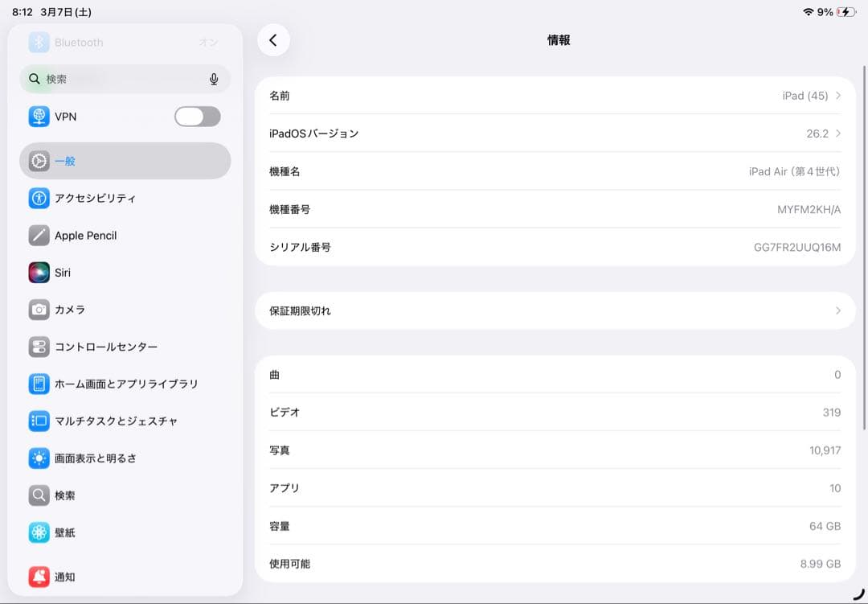The width and height of the screenshot is (868, 604).
Task: Open アクセシビリティ settings
Action: point(125,198)
